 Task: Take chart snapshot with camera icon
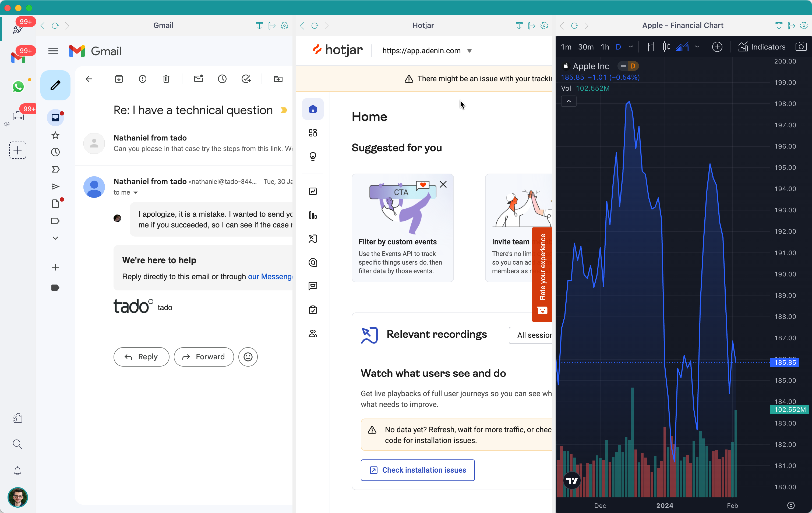coord(801,47)
